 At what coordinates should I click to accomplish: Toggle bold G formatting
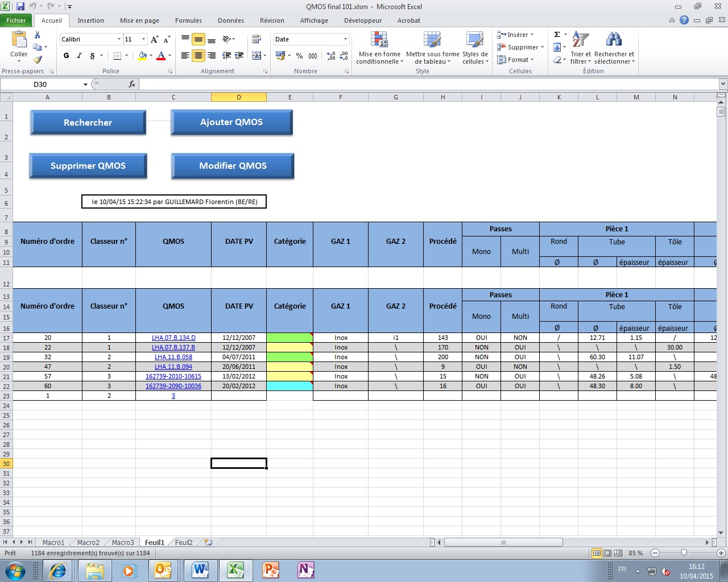pyautogui.click(x=67, y=56)
